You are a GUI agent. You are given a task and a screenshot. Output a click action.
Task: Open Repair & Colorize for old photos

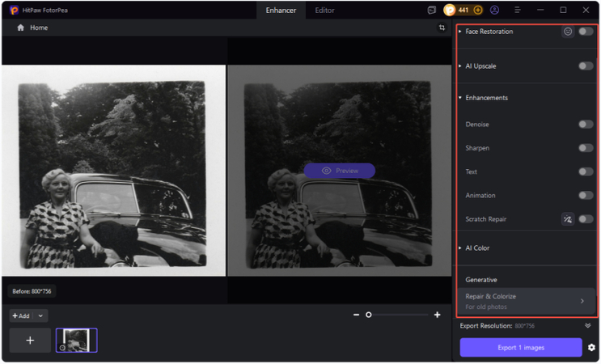point(527,301)
